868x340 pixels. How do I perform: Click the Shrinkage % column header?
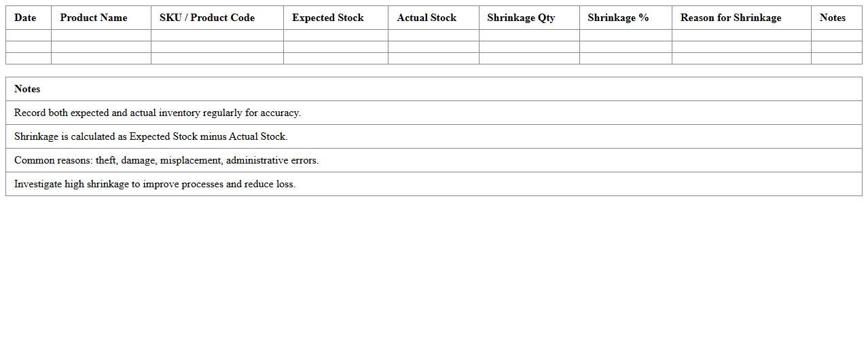tap(618, 18)
